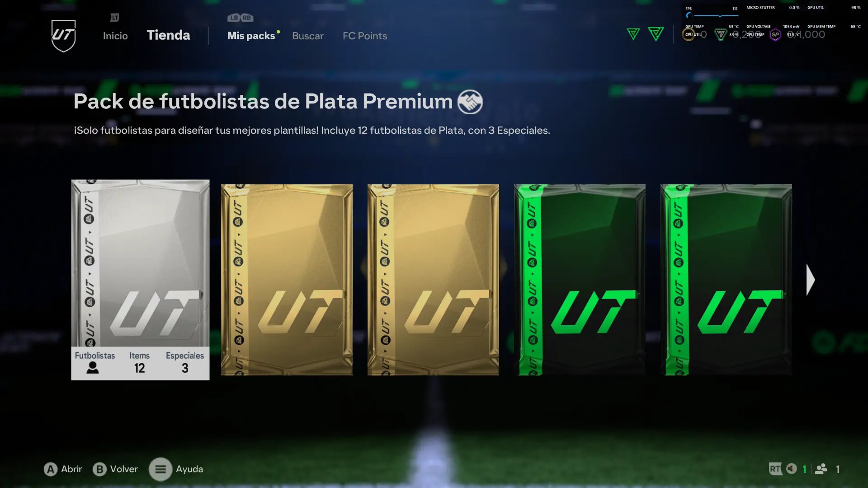Image resolution: width=868 pixels, height=488 pixels.
Task: Select the silver Plata Premium pack
Action: (140, 280)
